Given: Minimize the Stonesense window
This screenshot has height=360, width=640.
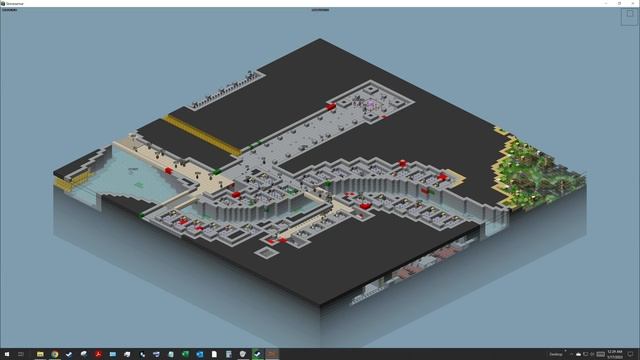Looking at the screenshot, I should (x=606, y=3).
